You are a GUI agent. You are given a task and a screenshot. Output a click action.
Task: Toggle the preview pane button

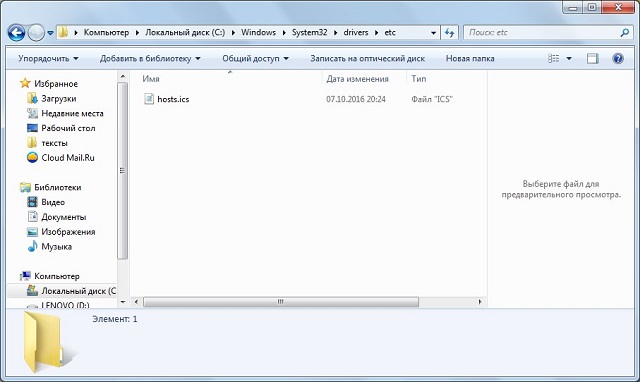coord(593,58)
